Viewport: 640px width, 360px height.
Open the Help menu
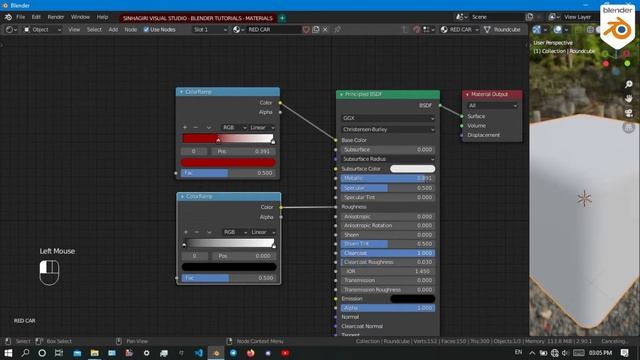102,17
